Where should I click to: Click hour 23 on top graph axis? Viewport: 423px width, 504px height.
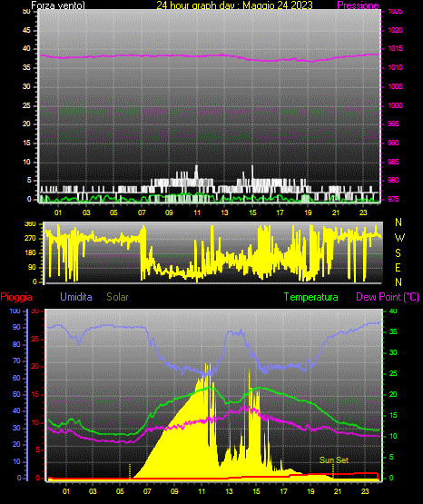[x=363, y=212]
